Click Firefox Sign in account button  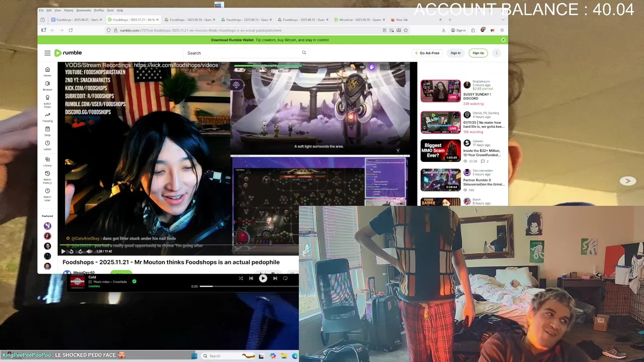coord(458,30)
